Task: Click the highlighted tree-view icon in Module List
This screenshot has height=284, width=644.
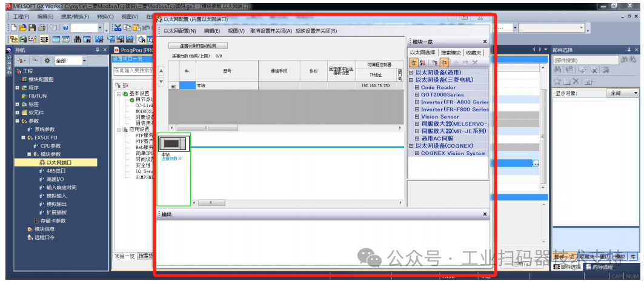Action: coord(444,62)
